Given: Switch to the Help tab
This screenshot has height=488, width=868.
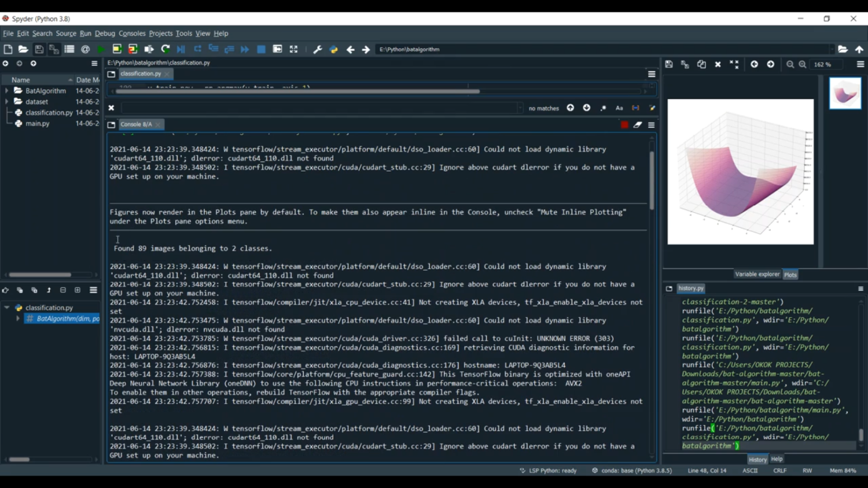Looking at the screenshot, I should [777, 459].
